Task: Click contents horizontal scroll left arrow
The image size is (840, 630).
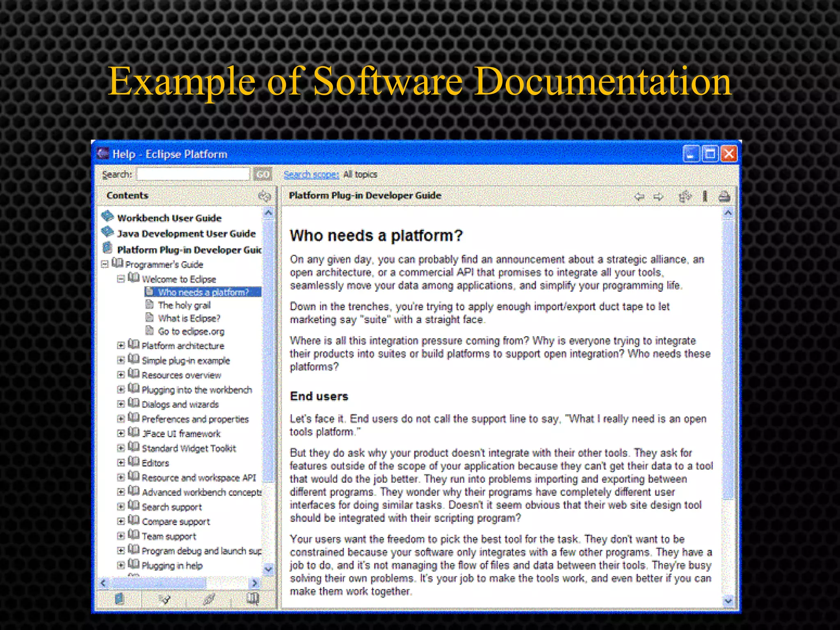Action: [103, 583]
